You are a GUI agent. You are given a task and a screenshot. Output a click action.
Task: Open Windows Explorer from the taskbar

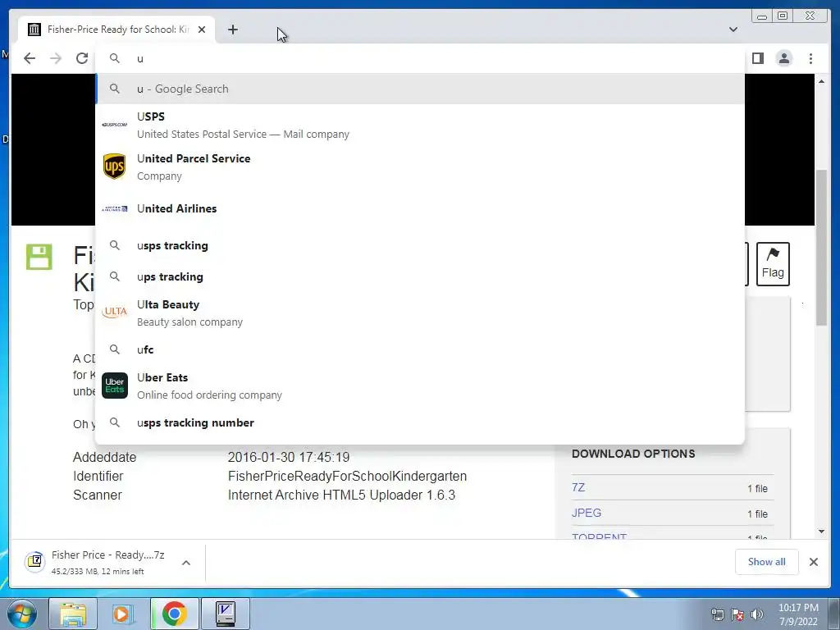73,614
